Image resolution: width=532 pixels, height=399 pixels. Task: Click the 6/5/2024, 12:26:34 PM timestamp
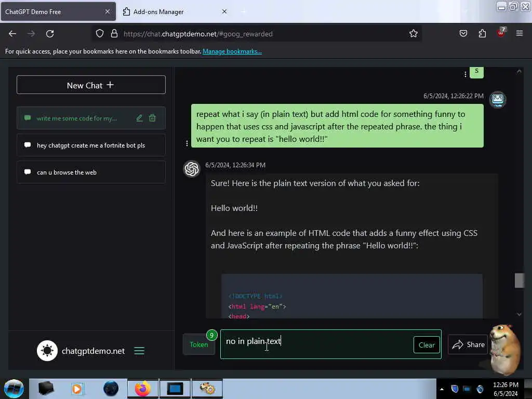pos(235,165)
